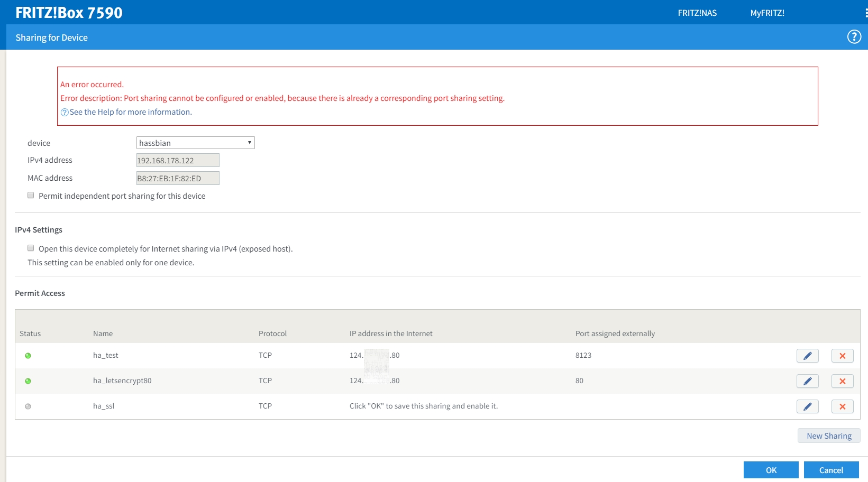The image size is (868, 482).
Task: Remove the ha_letsencrypt80 entry
Action: coord(842,381)
